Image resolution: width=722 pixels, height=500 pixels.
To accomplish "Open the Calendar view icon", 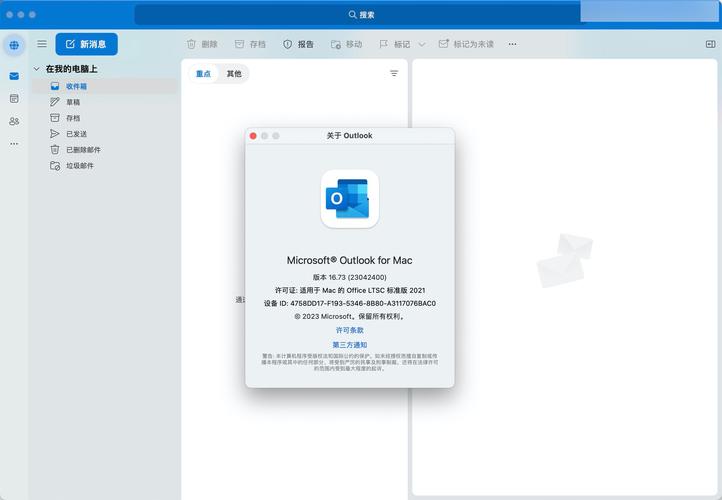I will pos(14,98).
